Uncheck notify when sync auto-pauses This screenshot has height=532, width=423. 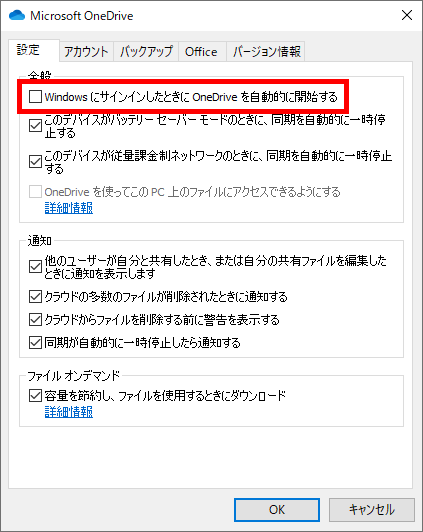point(35,343)
